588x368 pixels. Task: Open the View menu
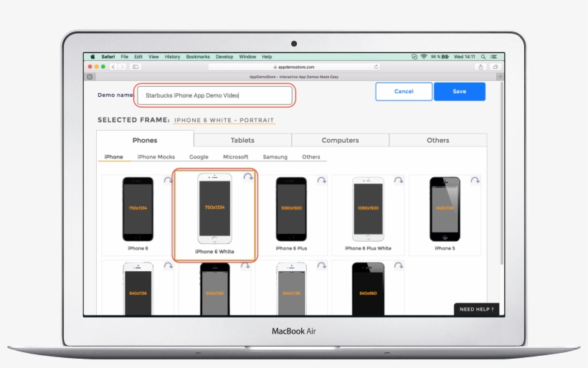click(153, 57)
